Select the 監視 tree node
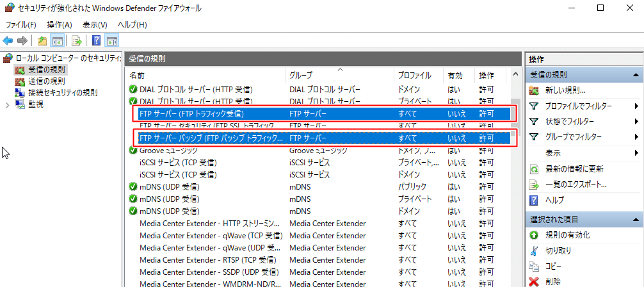The height and width of the screenshot is (287, 644). pos(36,104)
